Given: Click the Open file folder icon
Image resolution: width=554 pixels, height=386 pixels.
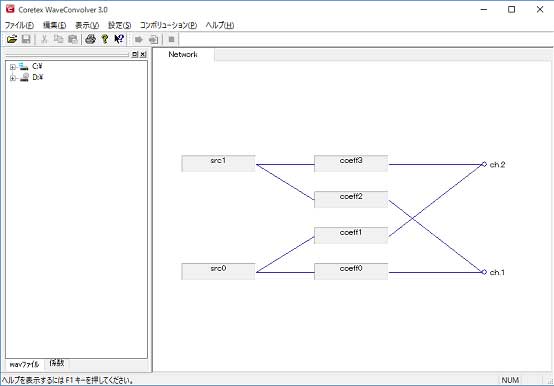Looking at the screenshot, I should (x=12, y=39).
